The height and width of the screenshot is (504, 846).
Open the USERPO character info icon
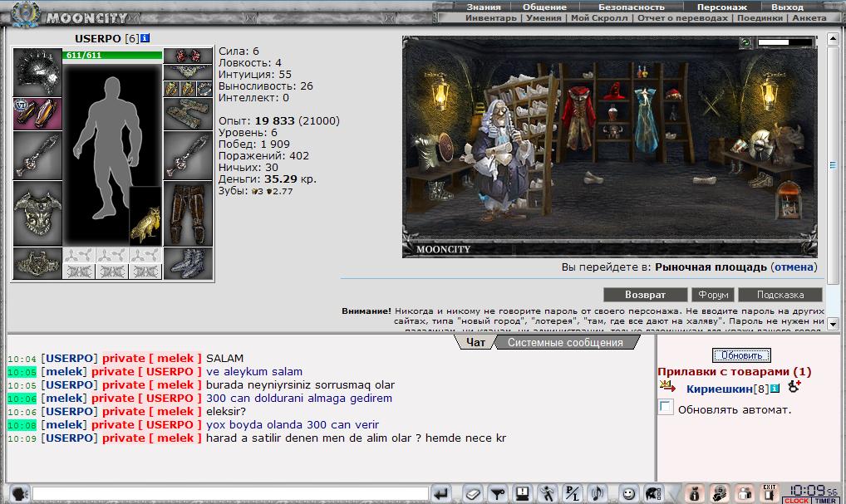(145, 38)
